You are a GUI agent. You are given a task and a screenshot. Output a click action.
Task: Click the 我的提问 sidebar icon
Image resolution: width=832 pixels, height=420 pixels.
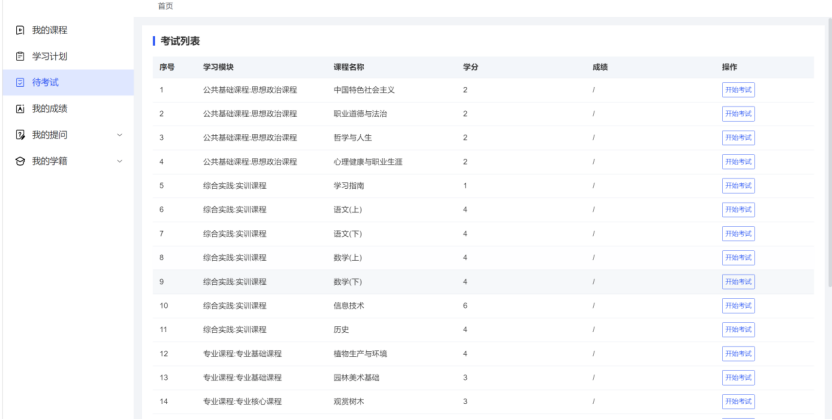[20, 135]
